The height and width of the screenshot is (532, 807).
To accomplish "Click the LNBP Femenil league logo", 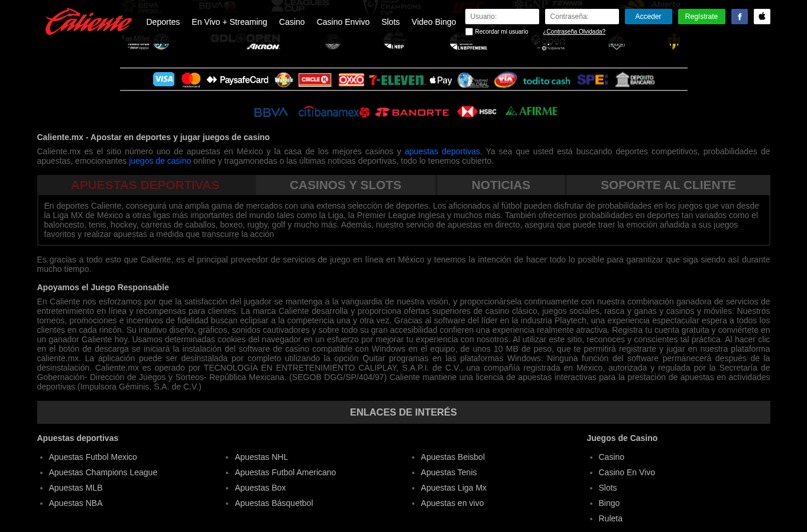I will pyautogui.click(x=469, y=42).
